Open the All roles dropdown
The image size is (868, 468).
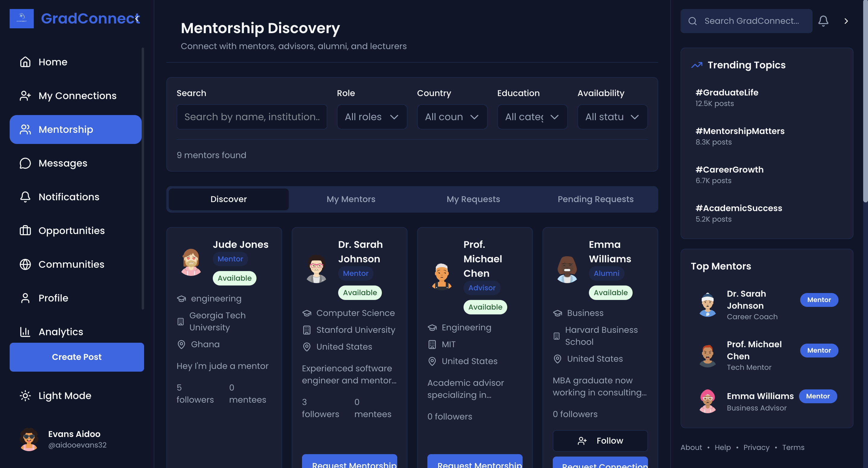372,117
